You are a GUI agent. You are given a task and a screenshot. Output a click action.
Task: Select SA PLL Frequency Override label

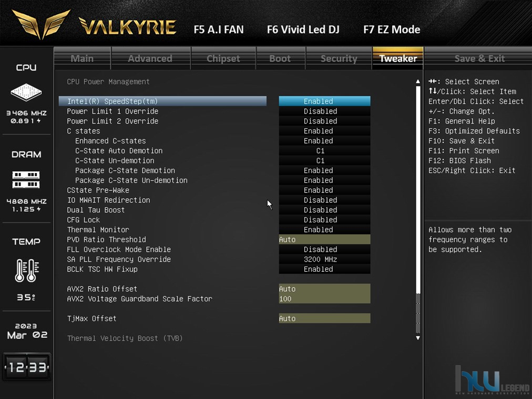[119, 259]
